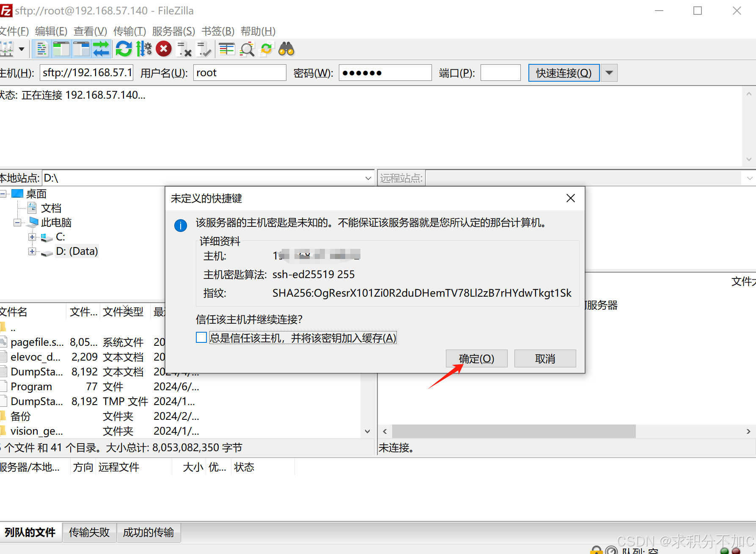Click the blue info icon in dialog
The height and width of the screenshot is (554, 756).
click(181, 226)
